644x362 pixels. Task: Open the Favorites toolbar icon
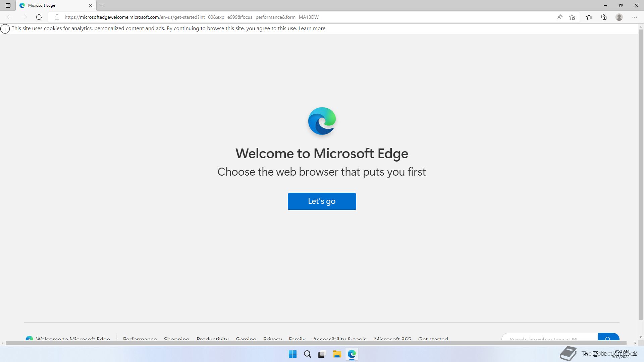tap(589, 17)
